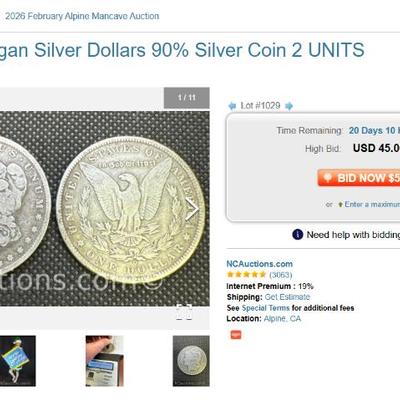Image resolution: width=400 pixels, height=400 pixels.
Task: Select the thumbnail showing a hand and card
Action: pos(104,361)
